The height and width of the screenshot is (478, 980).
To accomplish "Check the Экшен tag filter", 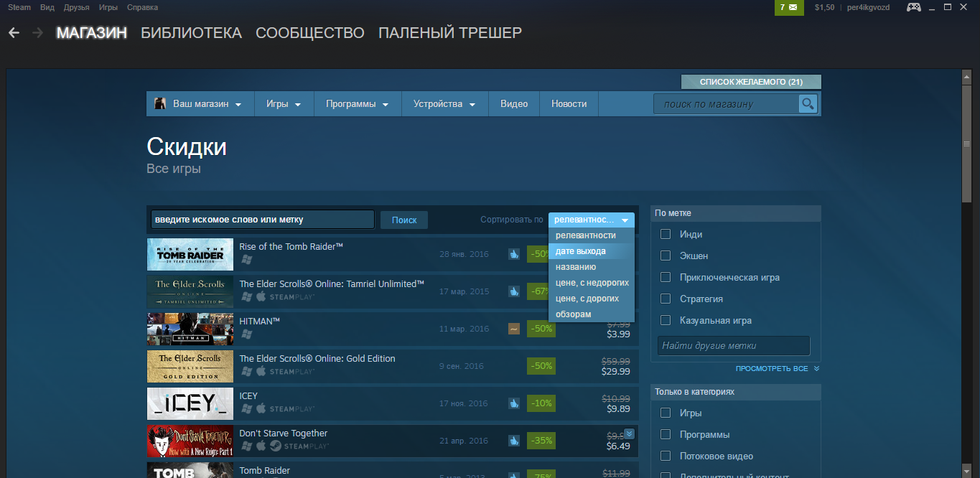I will pos(666,256).
